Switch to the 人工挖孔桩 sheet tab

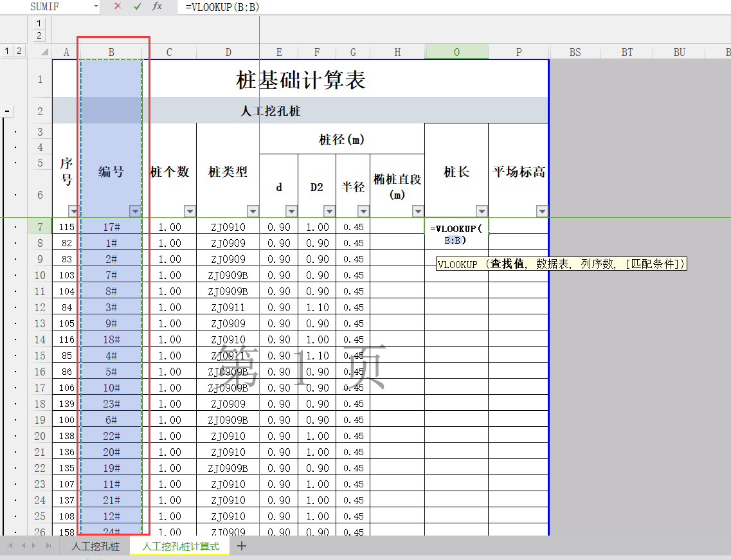95,546
